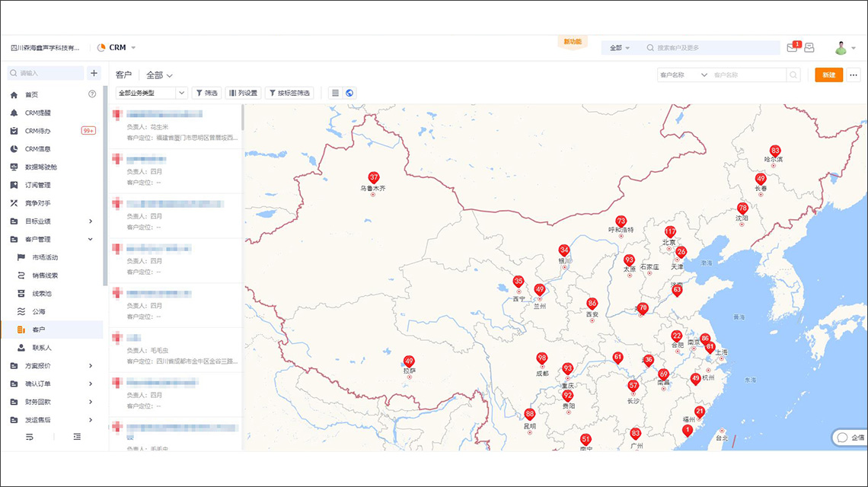Screen dimensions: 868x487
Task: Click the sidebar indent menu icon at bottom
Action: 77,438
